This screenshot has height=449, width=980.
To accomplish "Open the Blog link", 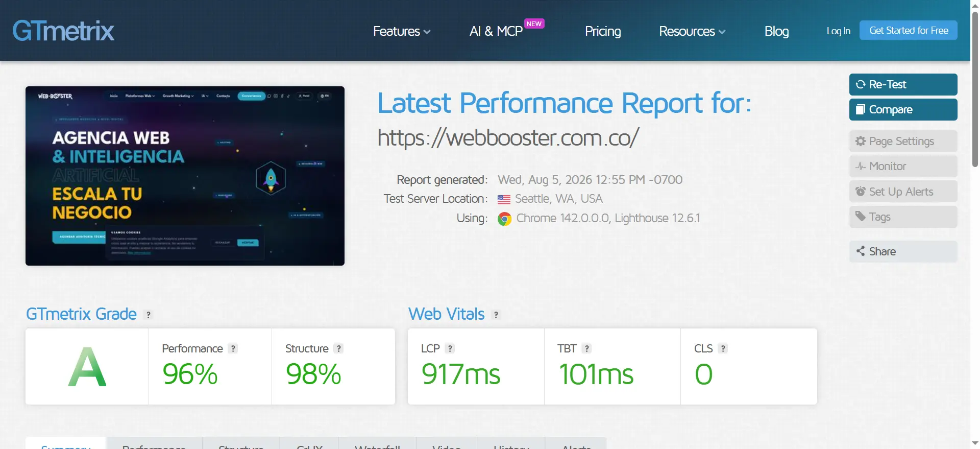I will click(776, 31).
